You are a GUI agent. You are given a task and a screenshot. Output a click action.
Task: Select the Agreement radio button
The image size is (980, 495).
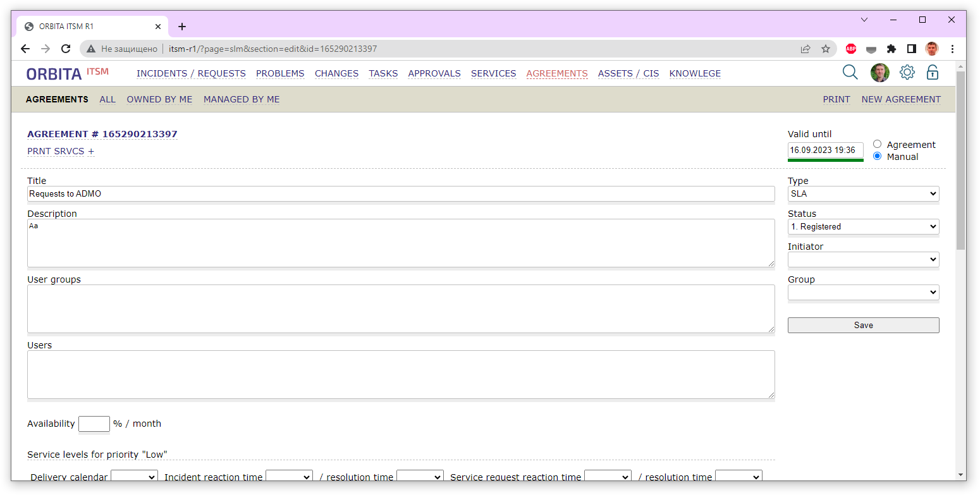(877, 144)
